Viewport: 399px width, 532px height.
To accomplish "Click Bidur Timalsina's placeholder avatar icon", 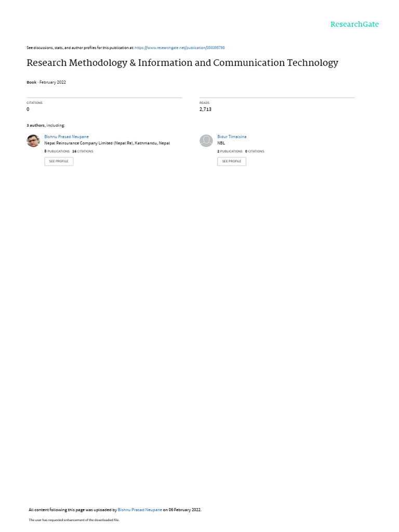I will coord(206,140).
